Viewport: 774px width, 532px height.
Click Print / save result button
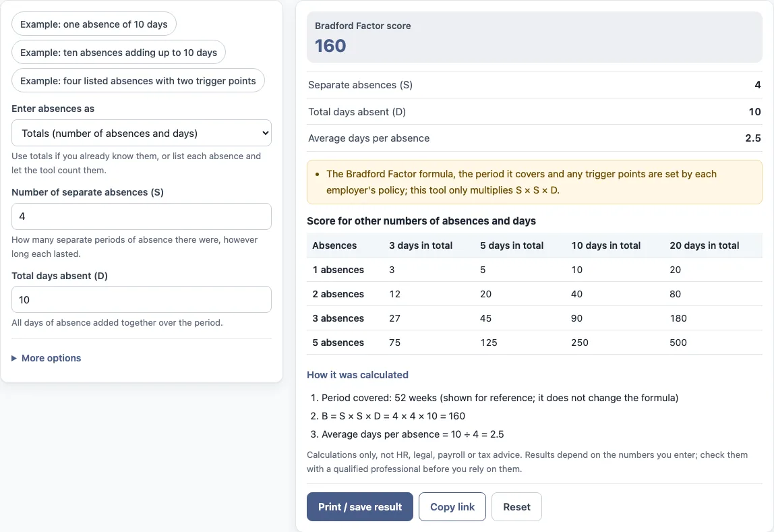[360, 507]
